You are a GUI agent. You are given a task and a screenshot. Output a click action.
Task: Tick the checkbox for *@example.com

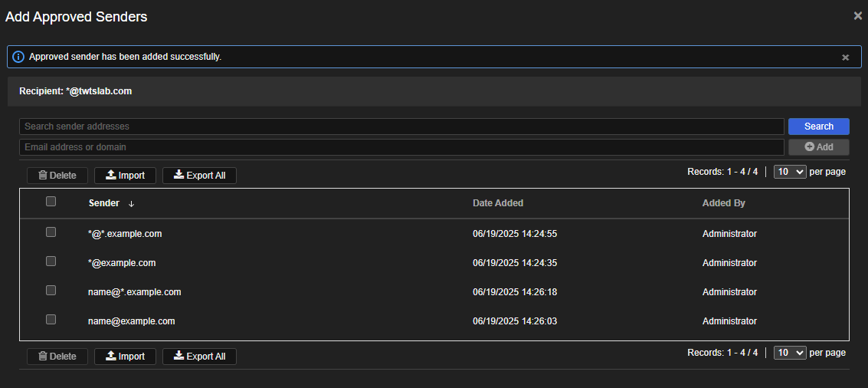[x=51, y=261]
